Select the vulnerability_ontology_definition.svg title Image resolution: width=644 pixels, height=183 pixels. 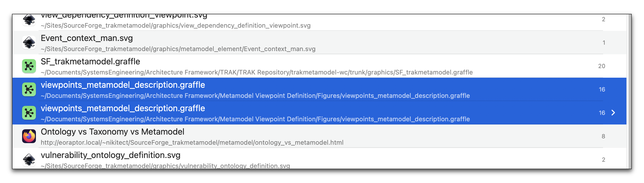click(x=111, y=155)
